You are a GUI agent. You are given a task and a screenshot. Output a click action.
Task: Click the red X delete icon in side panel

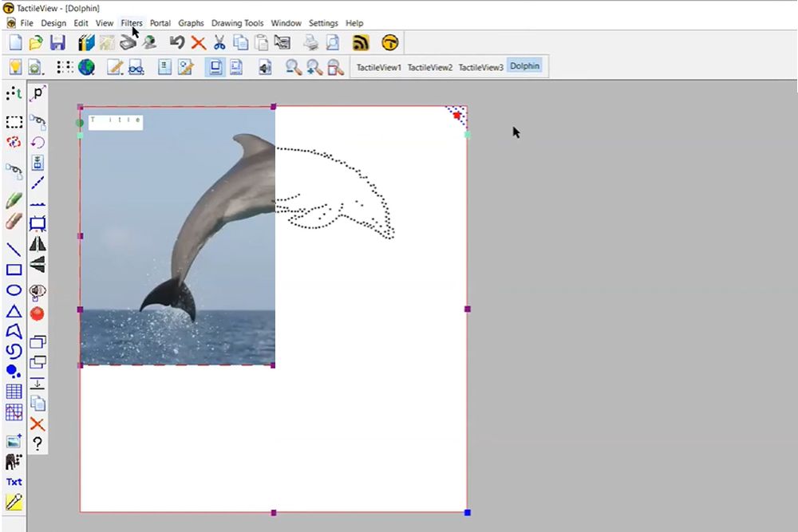click(x=38, y=424)
